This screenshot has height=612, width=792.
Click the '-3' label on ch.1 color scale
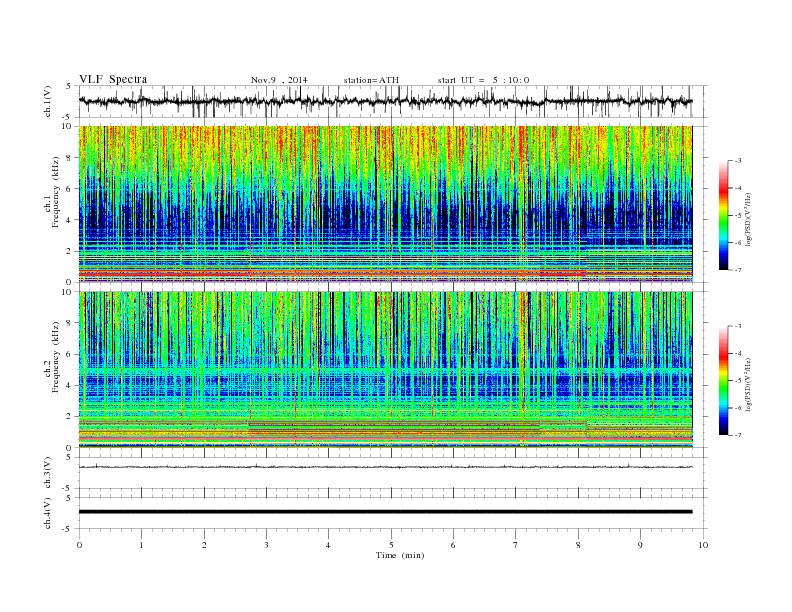pyautogui.click(x=737, y=161)
